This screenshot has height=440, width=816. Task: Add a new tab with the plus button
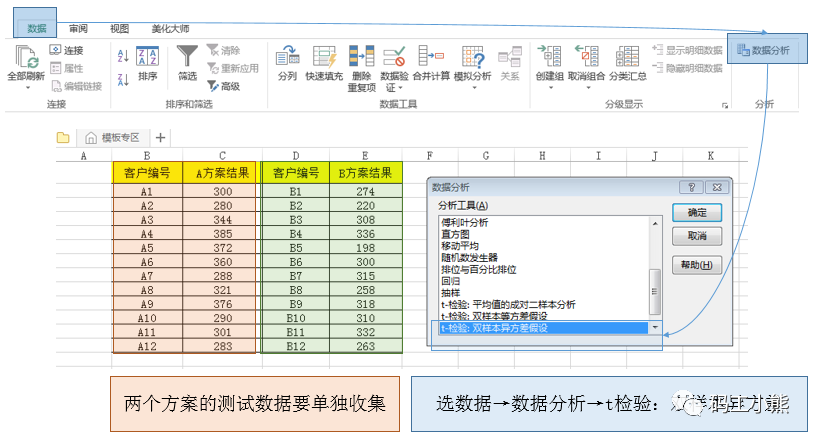click(160, 137)
